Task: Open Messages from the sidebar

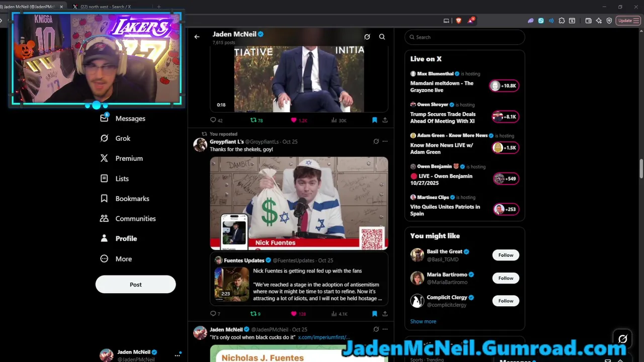Action: 123,118
